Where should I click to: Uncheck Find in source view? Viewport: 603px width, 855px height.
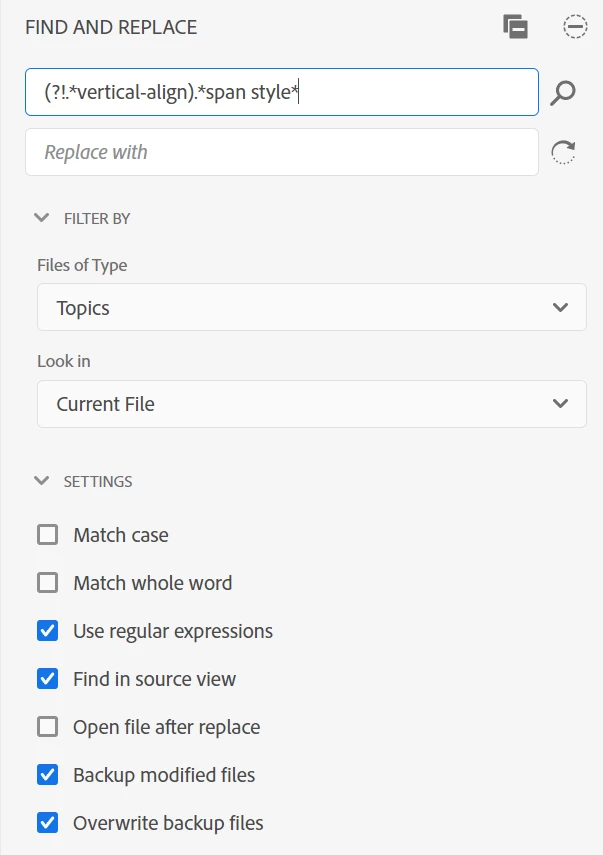pyautogui.click(x=47, y=679)
